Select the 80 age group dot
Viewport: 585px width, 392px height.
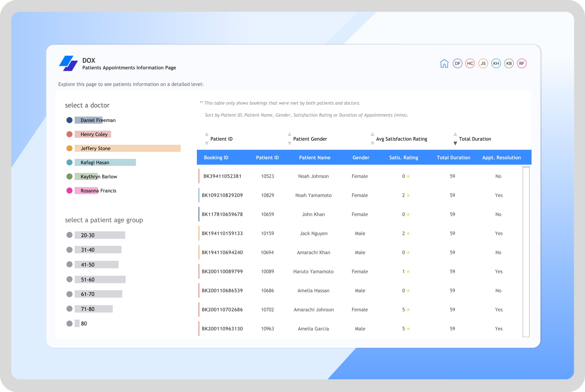click(x=69, y=323)
